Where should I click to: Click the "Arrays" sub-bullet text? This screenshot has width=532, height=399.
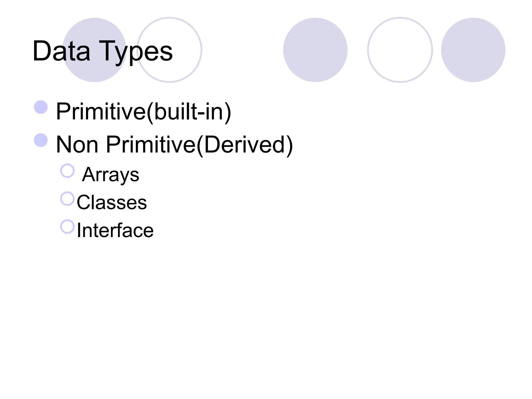111,175
